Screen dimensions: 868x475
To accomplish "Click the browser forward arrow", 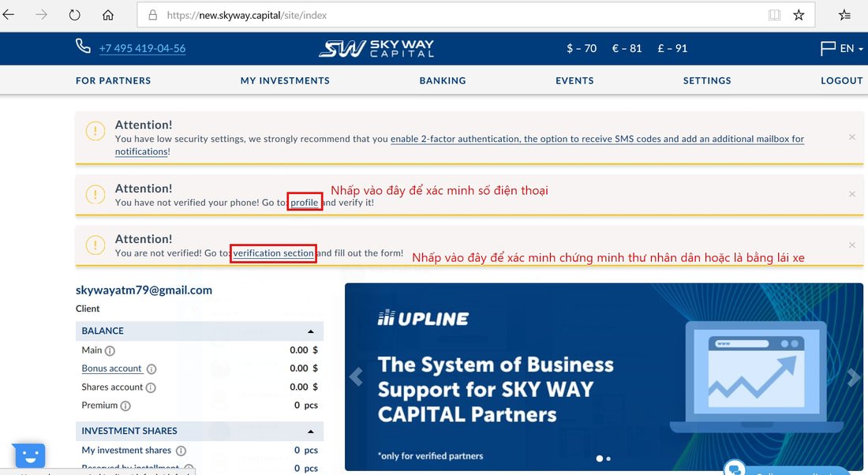I will [x=42, y=15].
